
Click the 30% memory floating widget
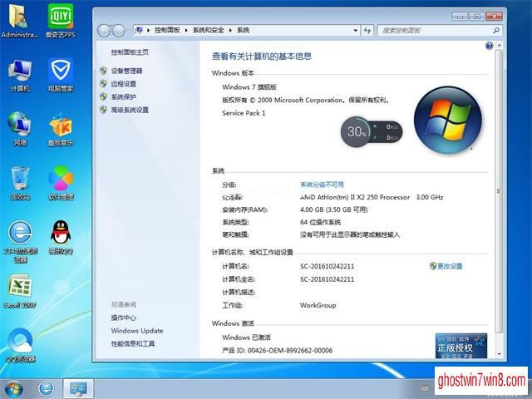[x=372, y=131]
